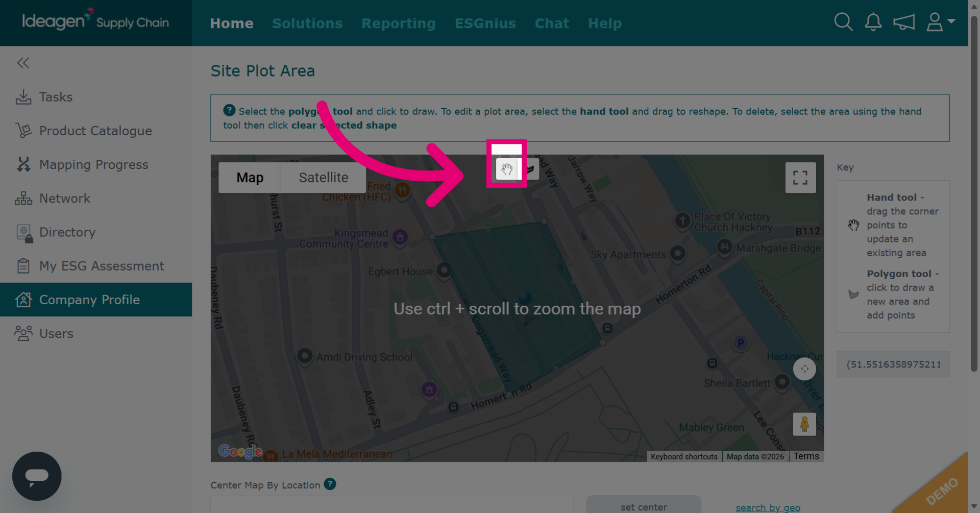
Task: Open announcements megaphone icon
Action: 904,22
